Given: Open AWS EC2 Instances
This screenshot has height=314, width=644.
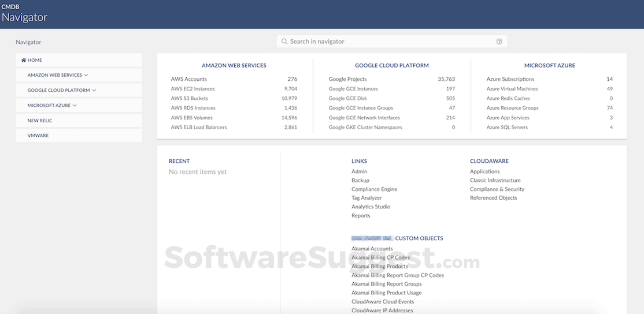Looking at the screenshot, I should point(193,88).
